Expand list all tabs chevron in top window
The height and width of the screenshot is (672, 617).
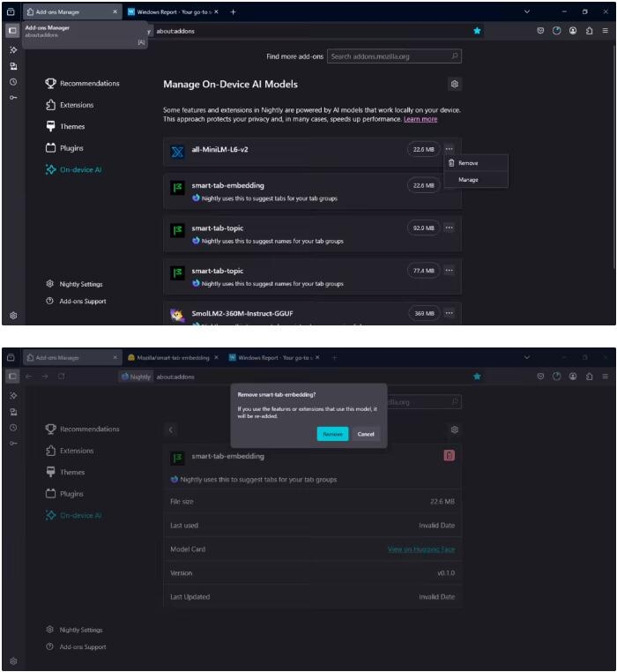tap(527, 12)
